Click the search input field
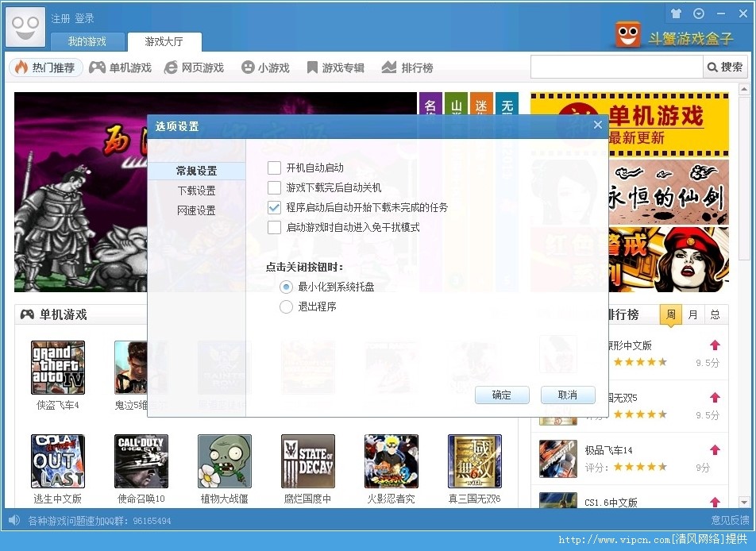 click(617, 67)
